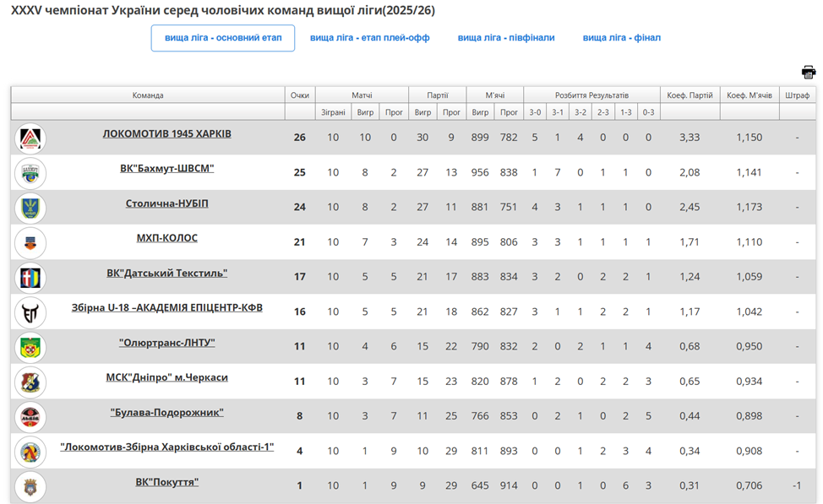This screenshot has height=504, width=823.
Task: Click Бахмут-ШВСМ's 25 points cell
Action: pyautogui.click(x=300, y=172)
